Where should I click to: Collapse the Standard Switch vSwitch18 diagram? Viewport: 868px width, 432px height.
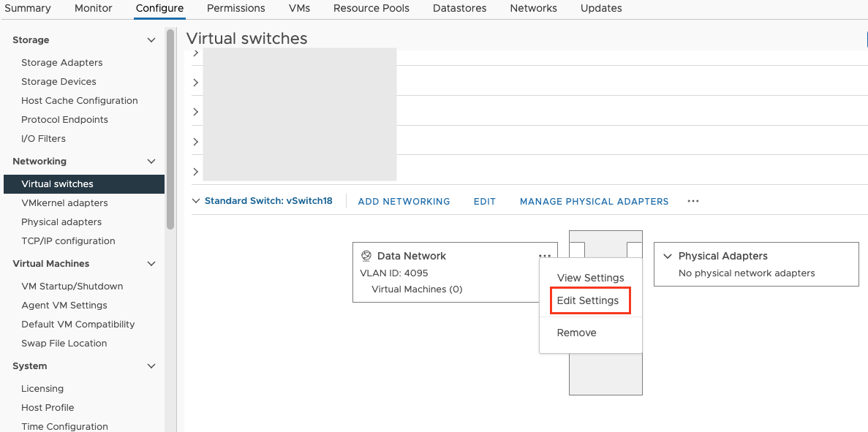click(195, 201)
